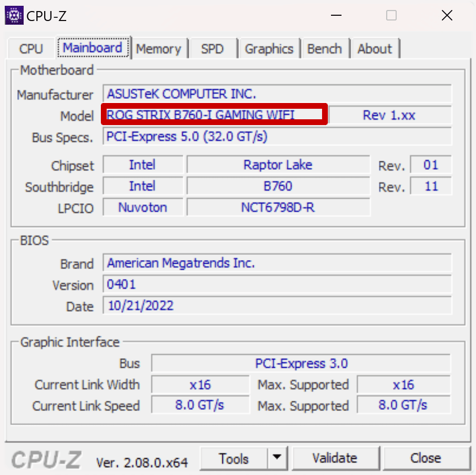Click the Max. Supported 8.0 GT/s speed value

tap(403, 405)
